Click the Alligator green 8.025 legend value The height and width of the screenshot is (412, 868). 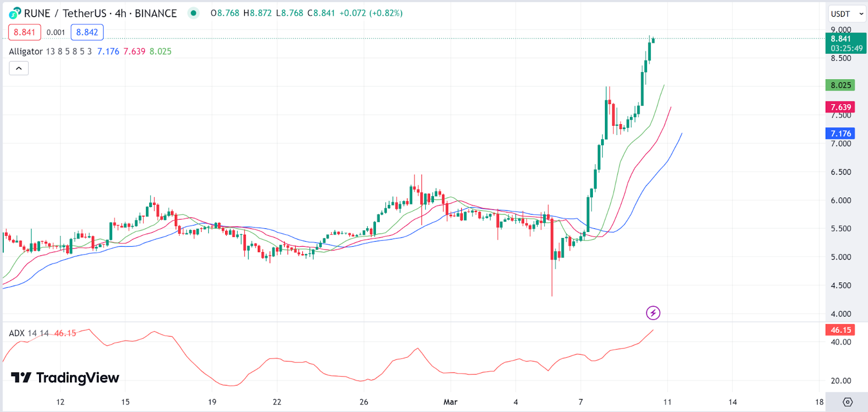tap(161, 51)
